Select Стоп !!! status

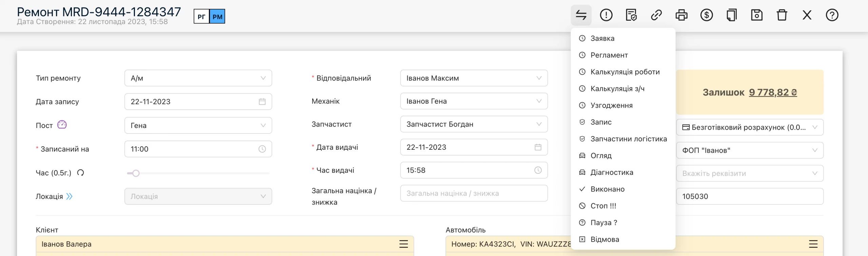(x=623, y=206)
